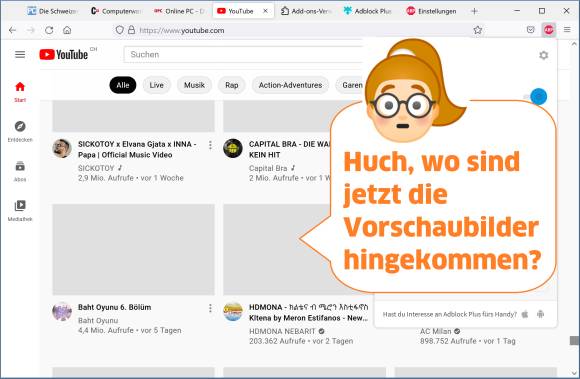Open HDMONA Kitena by Meron Estifanos title

point(308,312)
